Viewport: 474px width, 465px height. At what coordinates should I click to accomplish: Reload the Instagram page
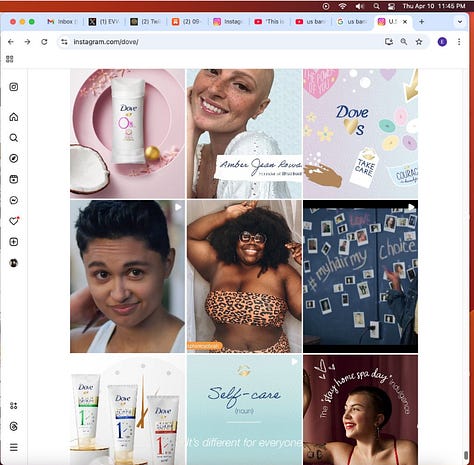click(44, 42)
